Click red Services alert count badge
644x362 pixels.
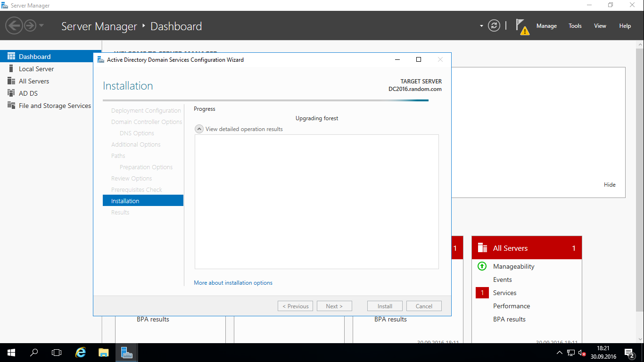coord(482,293)
